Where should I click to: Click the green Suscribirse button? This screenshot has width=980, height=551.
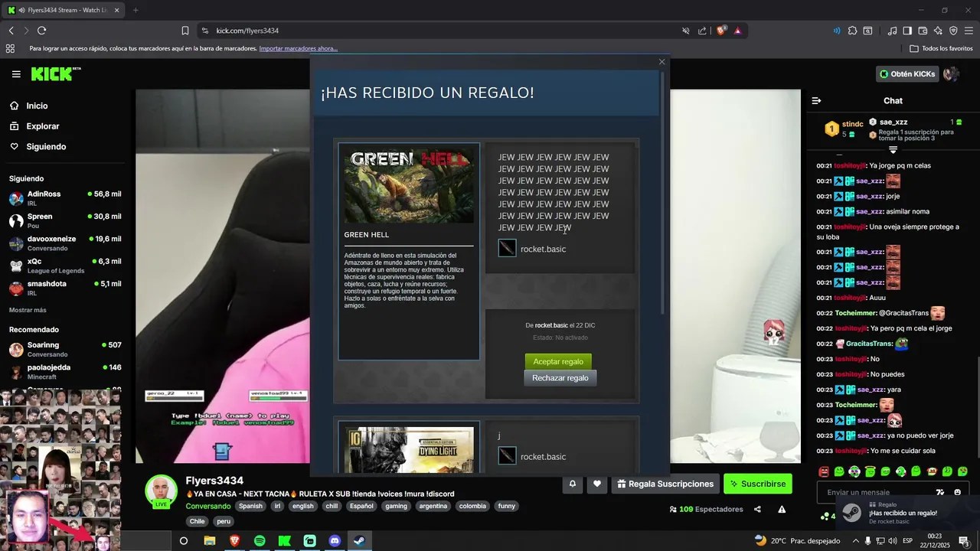coord(758,484)
